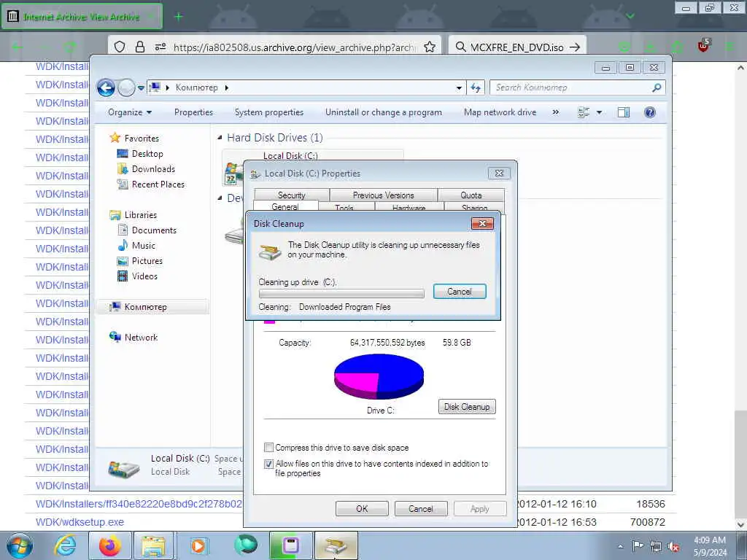Open the Quota tab
The width and height of the screenshot is (747, 560).
coord(471,195)
